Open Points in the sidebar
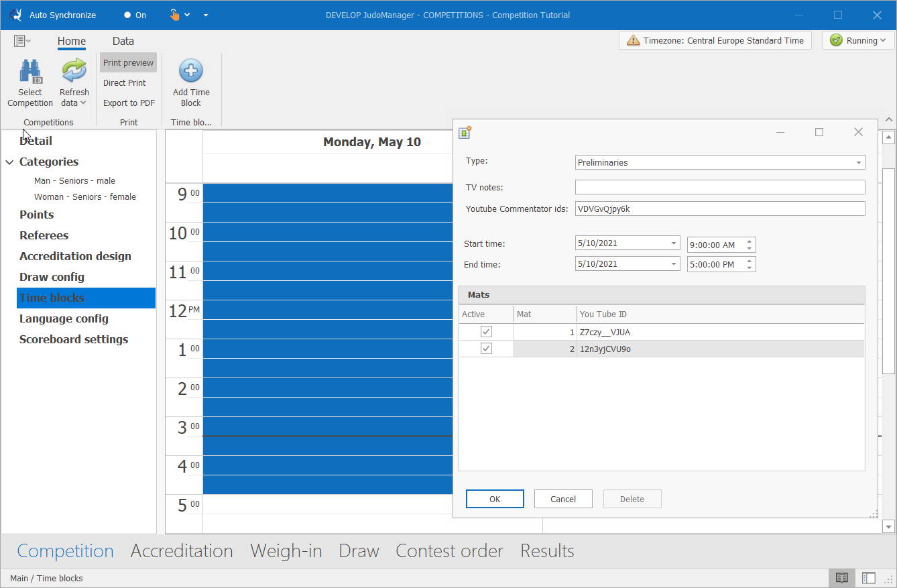The height and width of the screenshot is (588, 897). tap(36, 215)
